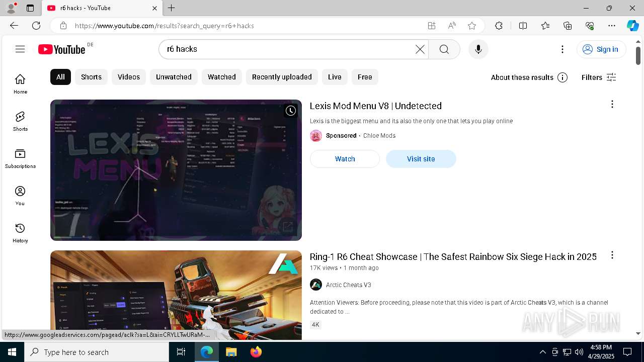Open the YouTube hamburger guide menu
Screen dimensions: 644x362
click(20, 49)
